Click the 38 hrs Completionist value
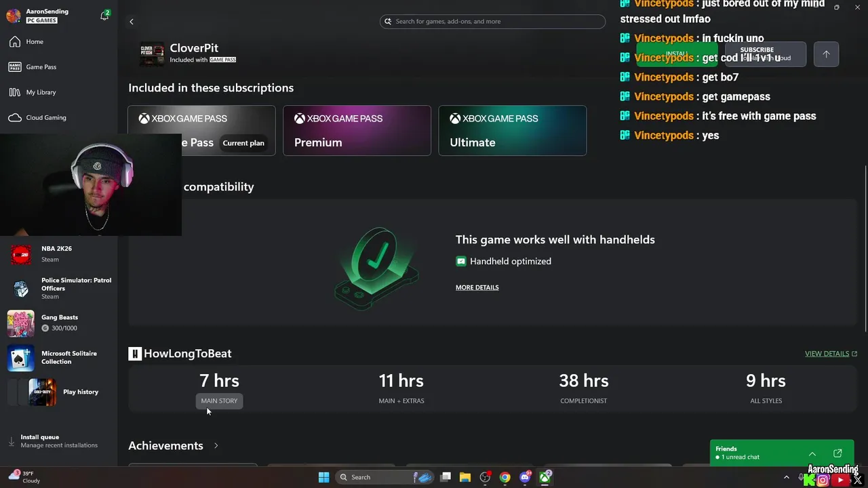This screenshot has width=868, height=488. click(x=583, y=381)
